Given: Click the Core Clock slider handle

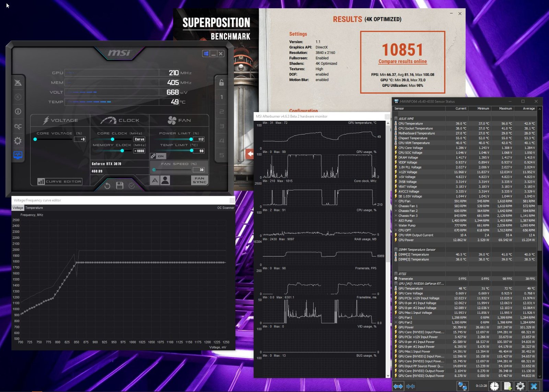Looking at the screenshot, I should tap(112, 139).
